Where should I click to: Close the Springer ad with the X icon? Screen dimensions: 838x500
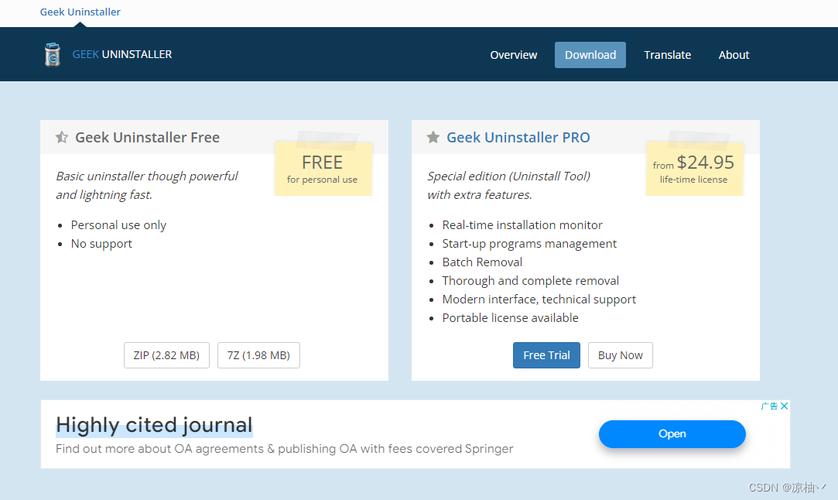(785, 406)
